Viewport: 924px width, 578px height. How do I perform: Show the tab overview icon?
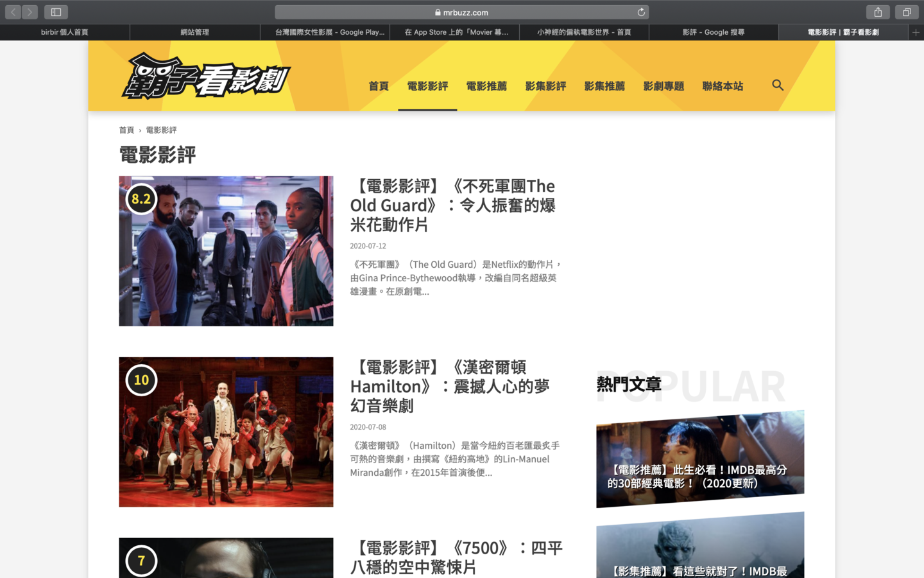pyautogui.click(x=907, y=12)
